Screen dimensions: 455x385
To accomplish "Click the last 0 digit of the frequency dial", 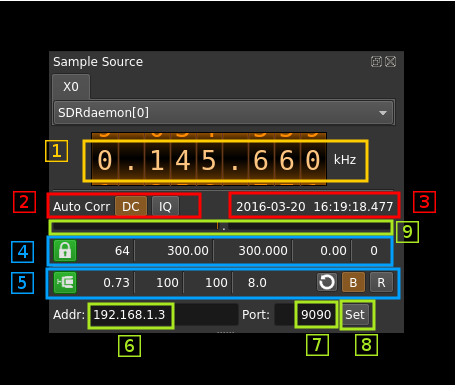I will coord(313,161).
